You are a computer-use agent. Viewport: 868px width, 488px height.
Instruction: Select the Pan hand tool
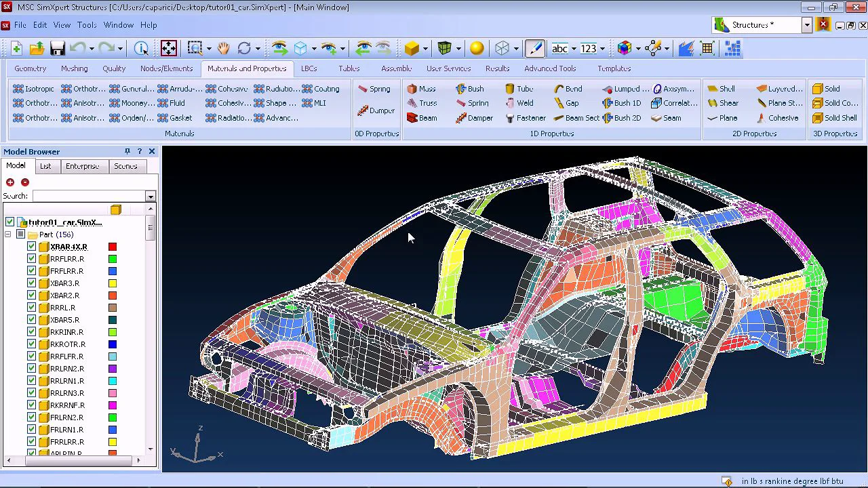click(x=223, y=48)
